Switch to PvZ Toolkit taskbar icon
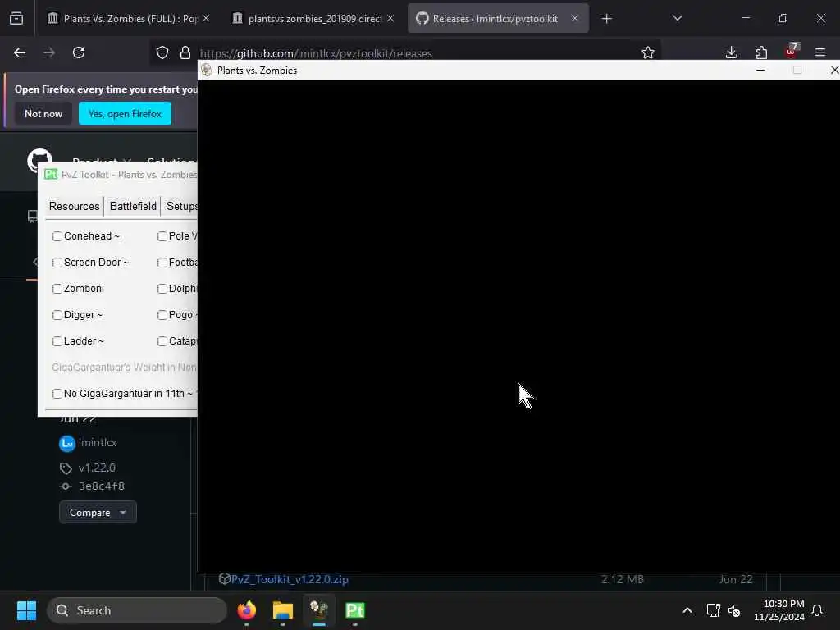This screenshot has width=840, height=630. [354, 610]
